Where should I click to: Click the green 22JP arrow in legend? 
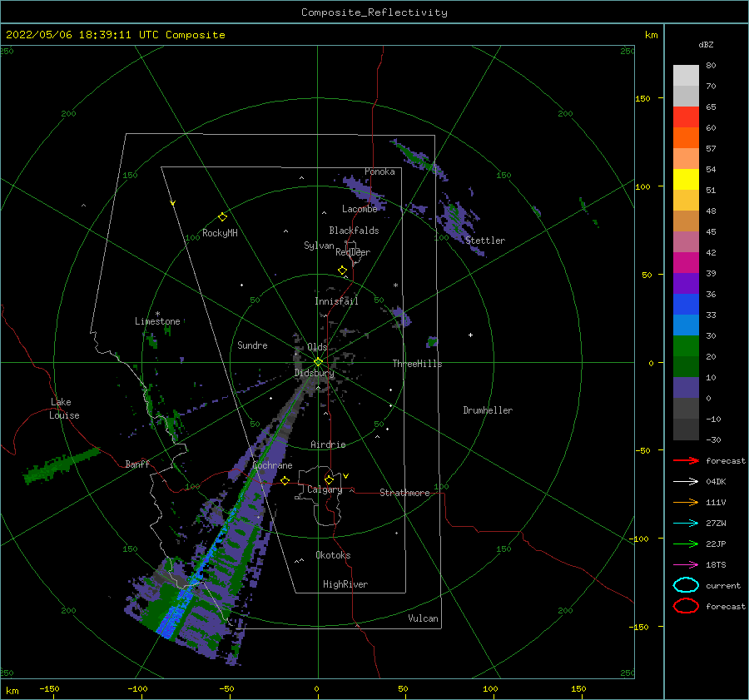coord(686,544)
